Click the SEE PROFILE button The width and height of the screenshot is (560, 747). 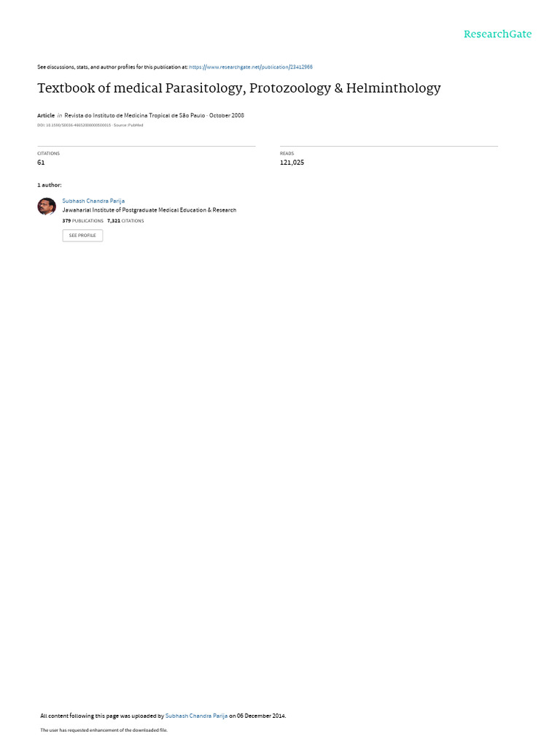pos(82,236)
